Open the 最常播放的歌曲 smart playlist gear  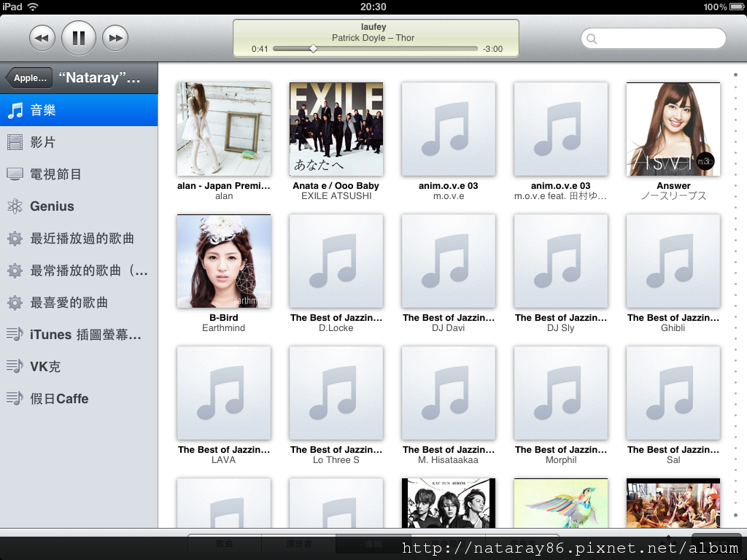[15, 271]
